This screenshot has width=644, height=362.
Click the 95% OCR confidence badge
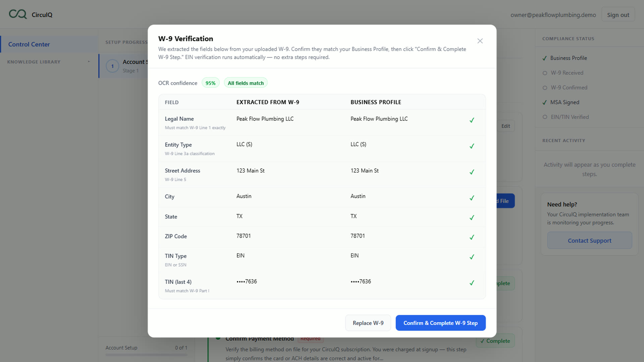(x=210, y=83)
